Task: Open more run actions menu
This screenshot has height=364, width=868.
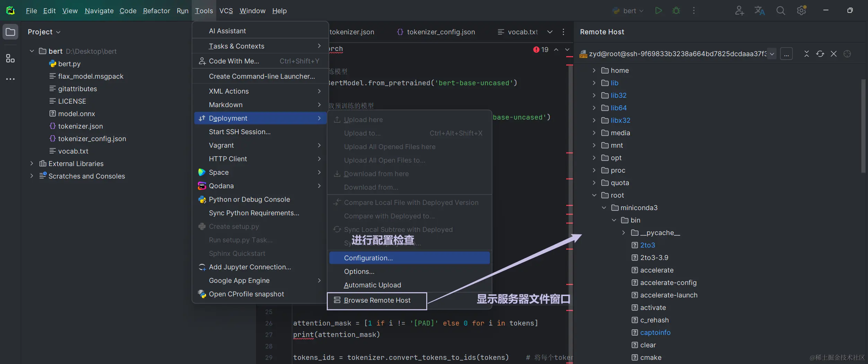Action: (694, 11)
